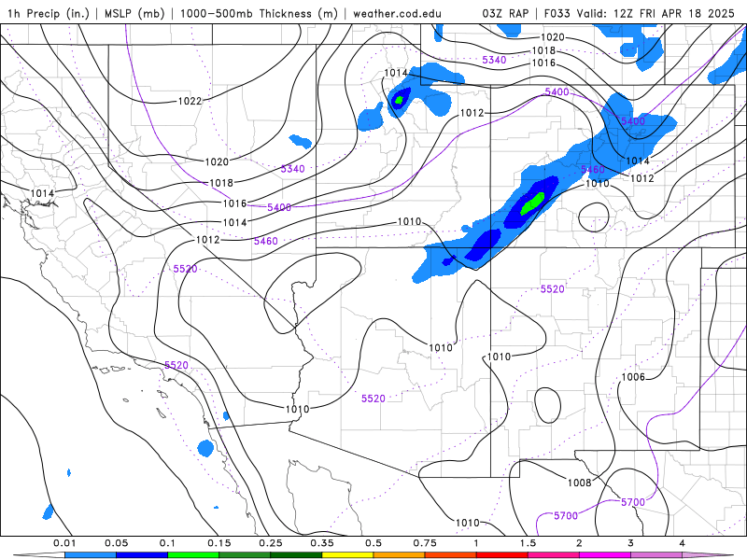747x560 pixels.
Task: Pick the light blue 0.01–0.05 legend swatch
Action: click(91, 555)
